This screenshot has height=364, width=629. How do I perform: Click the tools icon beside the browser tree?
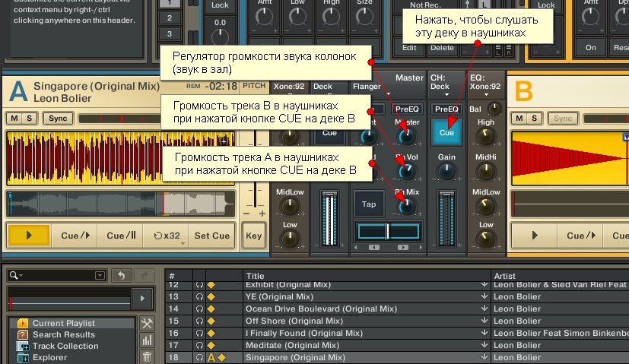pyautogui.click(x=148, y=323)
